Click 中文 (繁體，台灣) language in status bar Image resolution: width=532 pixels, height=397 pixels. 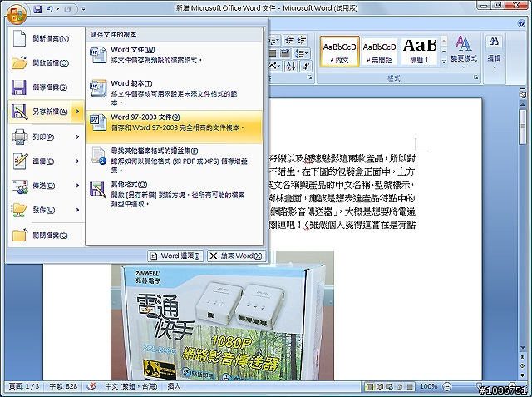point(131,386)
